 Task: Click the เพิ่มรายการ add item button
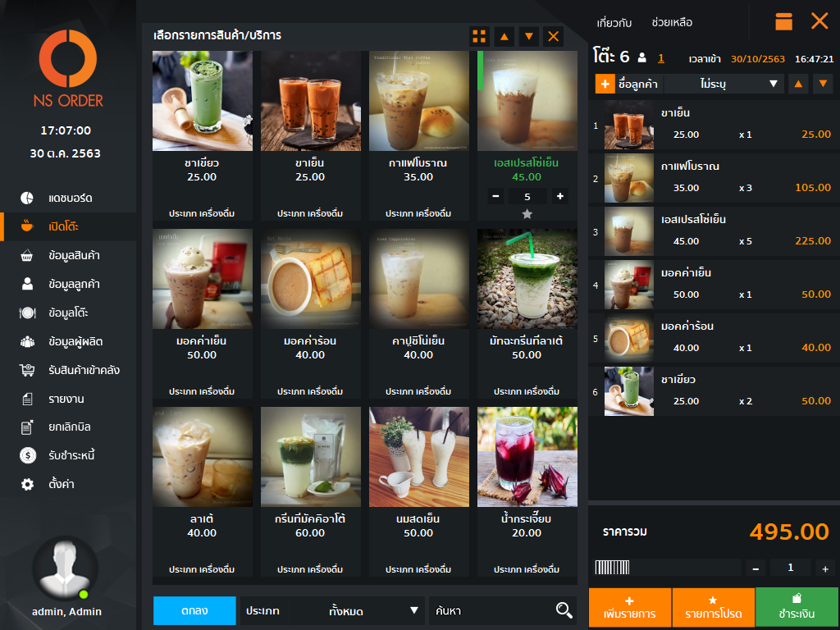point(630,608)
